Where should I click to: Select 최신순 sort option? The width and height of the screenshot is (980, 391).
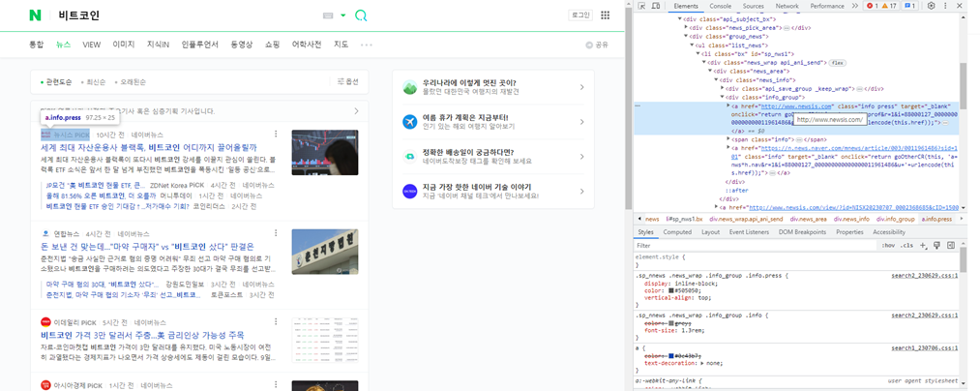coord(94,82)
